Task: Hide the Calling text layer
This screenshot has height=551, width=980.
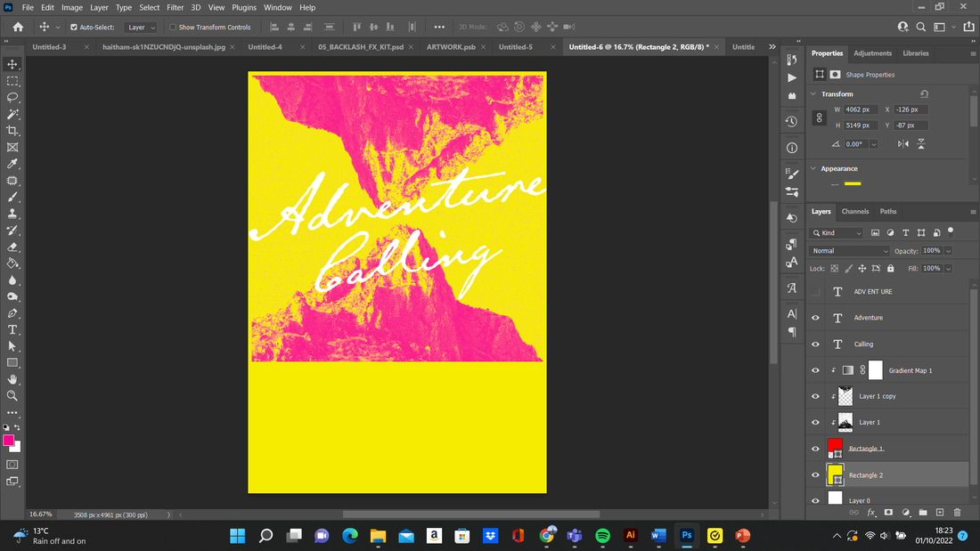Action: point(815,344)
